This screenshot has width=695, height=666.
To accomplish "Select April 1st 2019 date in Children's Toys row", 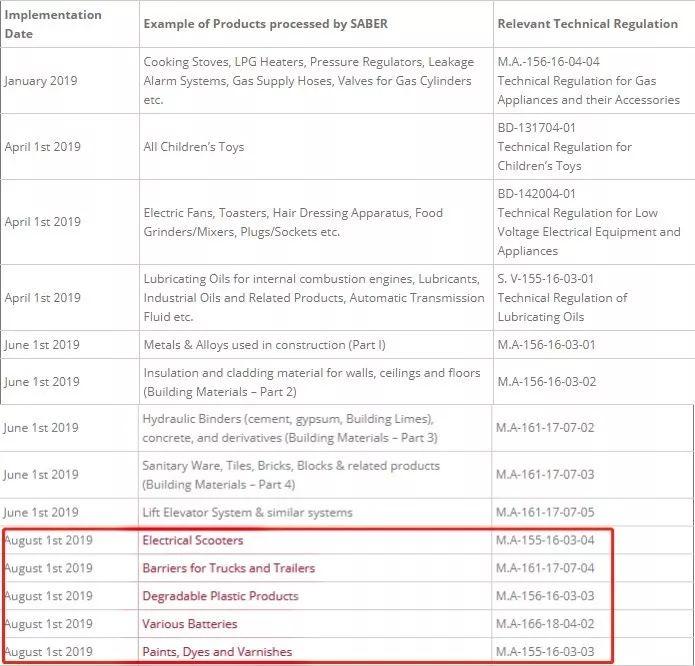I will [x=43, y=147].
